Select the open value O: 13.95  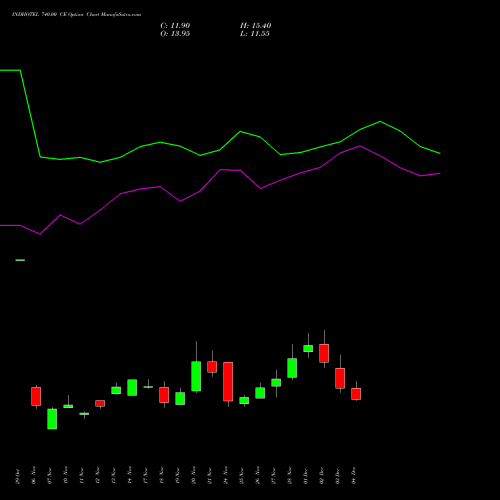[175, 34]
